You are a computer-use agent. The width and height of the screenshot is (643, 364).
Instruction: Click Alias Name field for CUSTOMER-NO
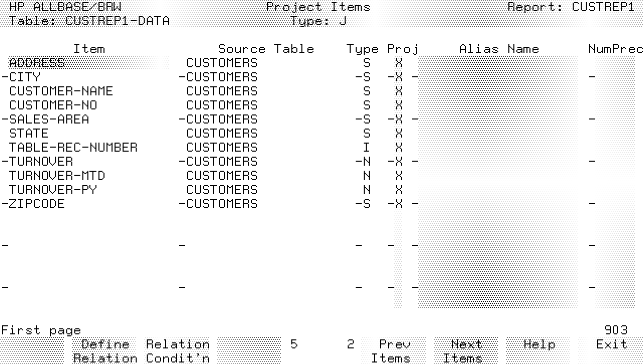497,105
